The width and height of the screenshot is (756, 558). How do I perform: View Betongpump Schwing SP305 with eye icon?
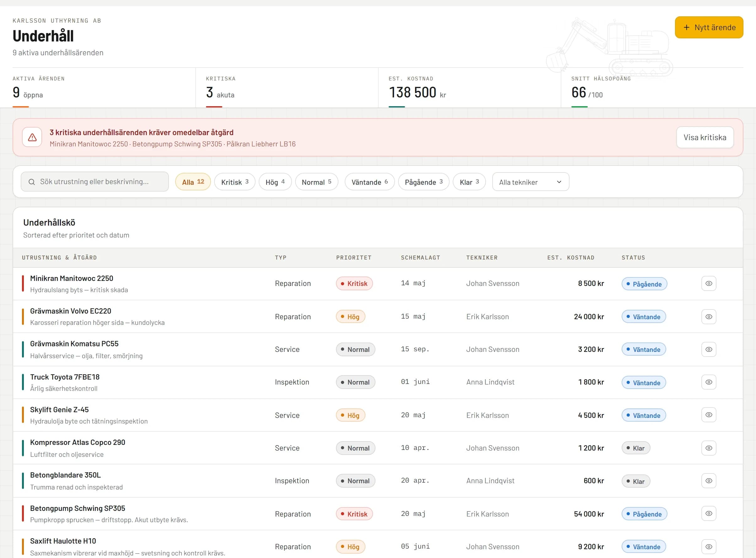coord(708,513)
